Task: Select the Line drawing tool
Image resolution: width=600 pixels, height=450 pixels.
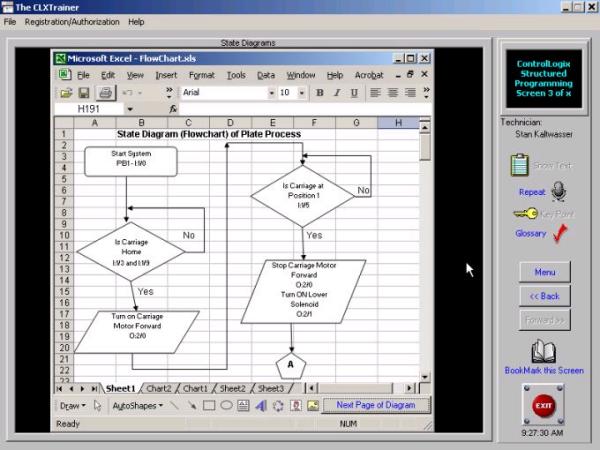Action: [x=174, y=406]
